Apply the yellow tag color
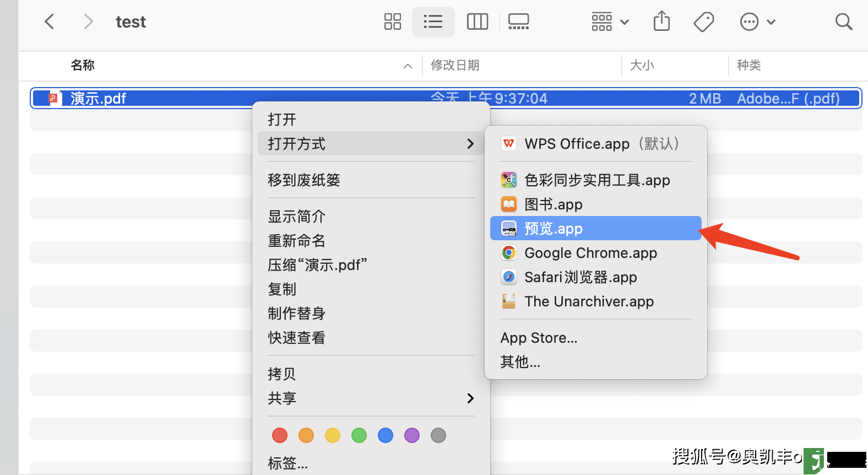868x475 pixels. click(333, 435)
